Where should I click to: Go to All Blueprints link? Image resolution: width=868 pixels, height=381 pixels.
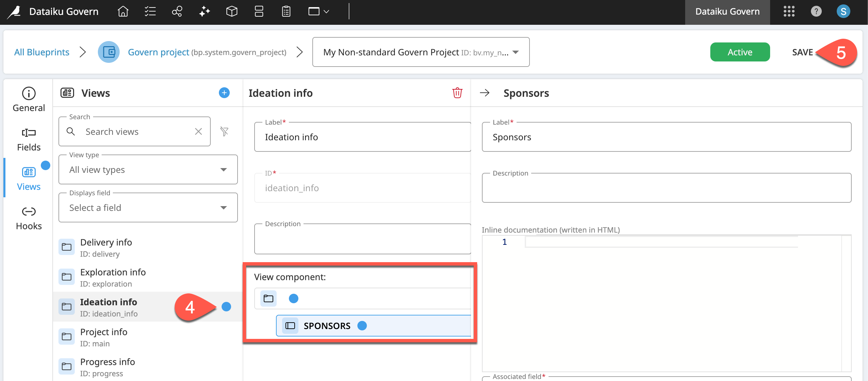[x=42, y=52]
